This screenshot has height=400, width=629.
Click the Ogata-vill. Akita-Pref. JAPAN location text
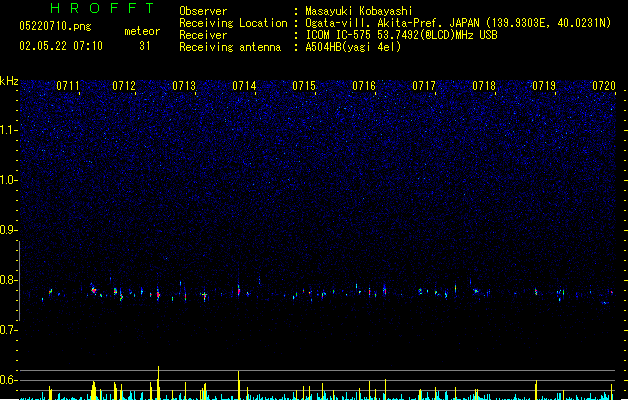click(458, 23)
